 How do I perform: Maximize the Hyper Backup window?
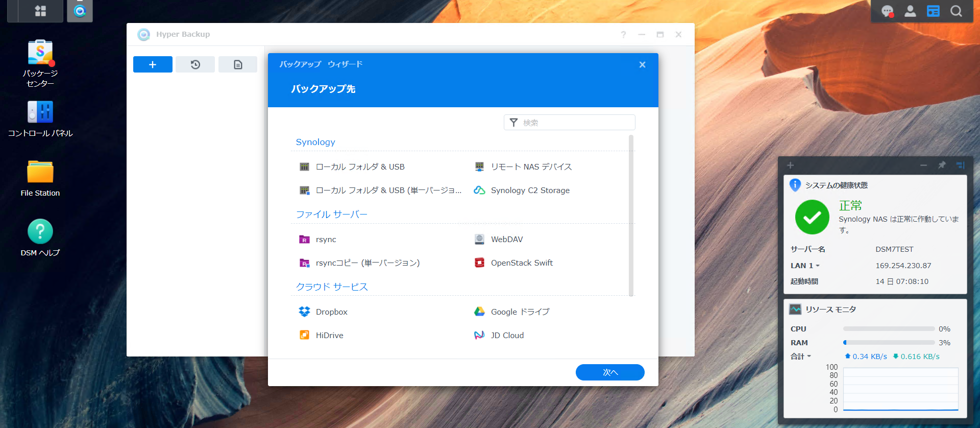point(660,34)
